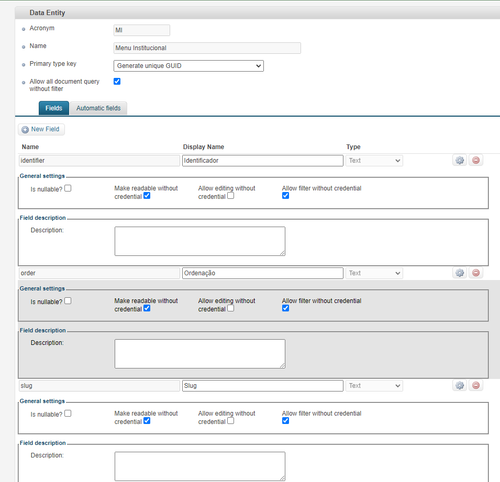Click the Type column header
500x482 pixels.
click(x=353, y=147)
